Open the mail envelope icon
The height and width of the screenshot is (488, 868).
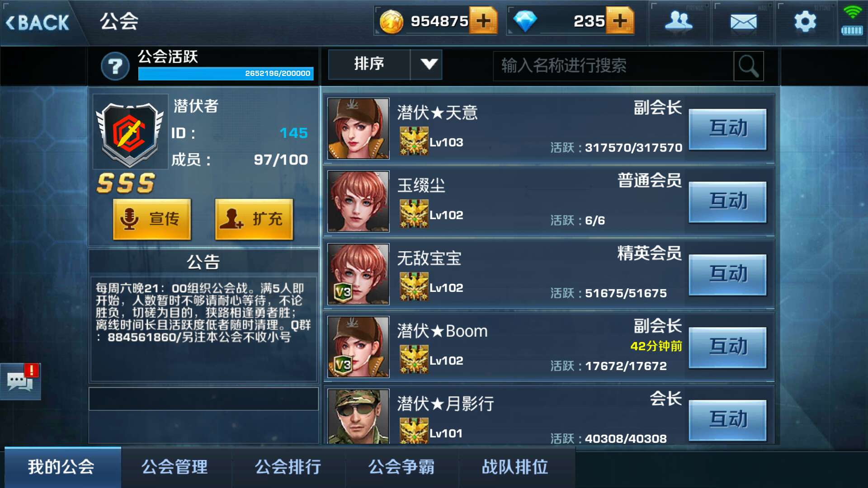743,22
